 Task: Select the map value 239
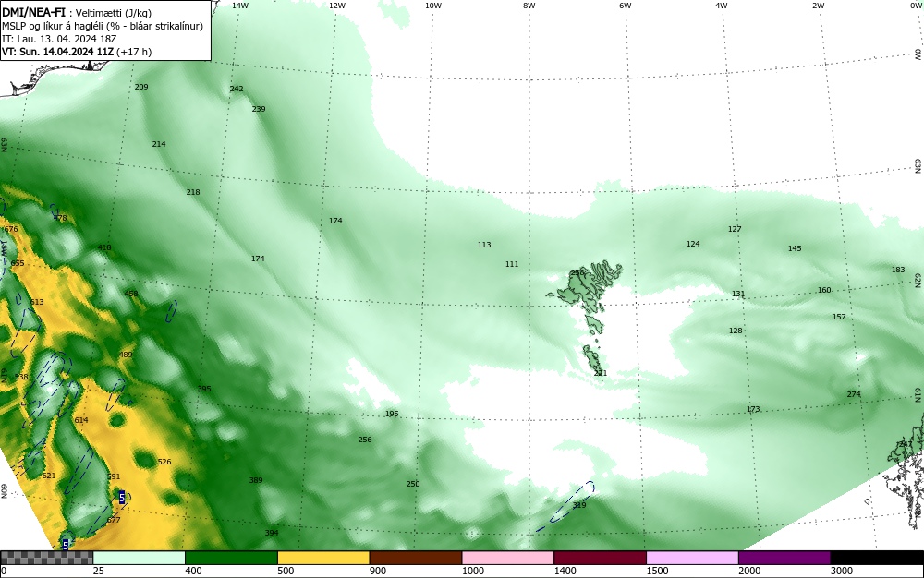[x=259, y=109]
